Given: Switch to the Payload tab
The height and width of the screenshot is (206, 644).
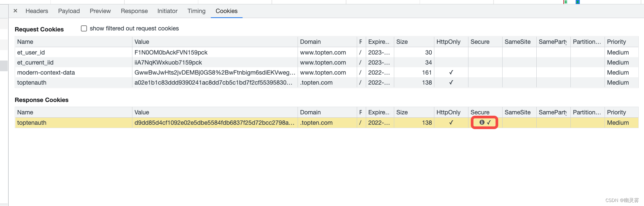Looking at the screenshot, I should (x=69, y=11).
